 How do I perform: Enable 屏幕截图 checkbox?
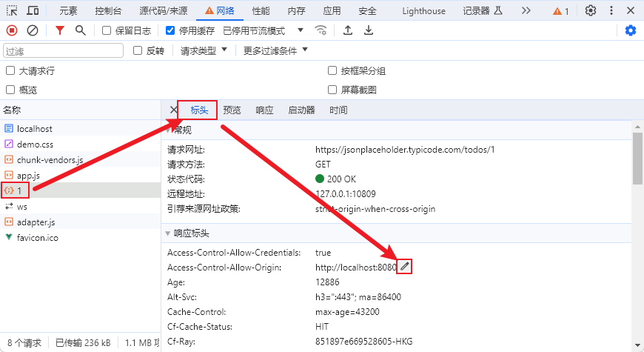click(332, 89)
